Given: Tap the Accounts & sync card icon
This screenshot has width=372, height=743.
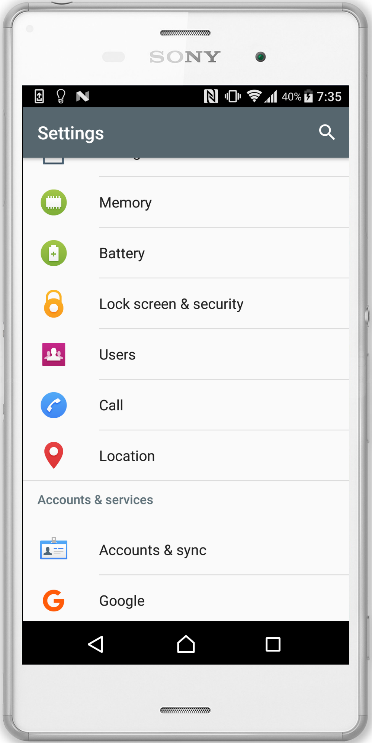Looking at the screenshot, I should [x=54, y=549].
